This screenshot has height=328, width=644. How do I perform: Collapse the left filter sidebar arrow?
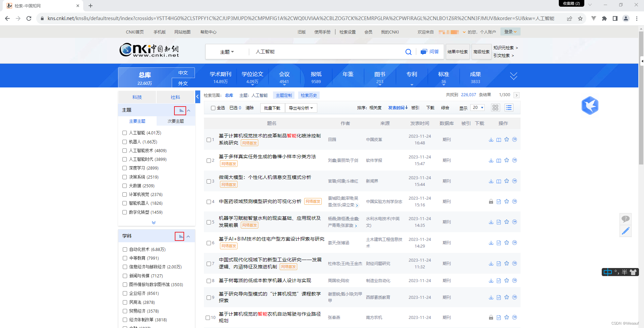click(x=198, y=96)
